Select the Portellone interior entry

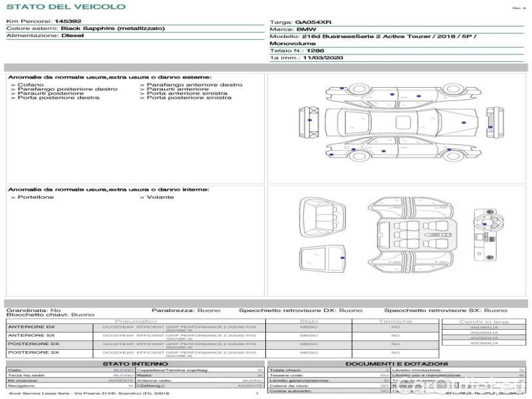point(36,197)
